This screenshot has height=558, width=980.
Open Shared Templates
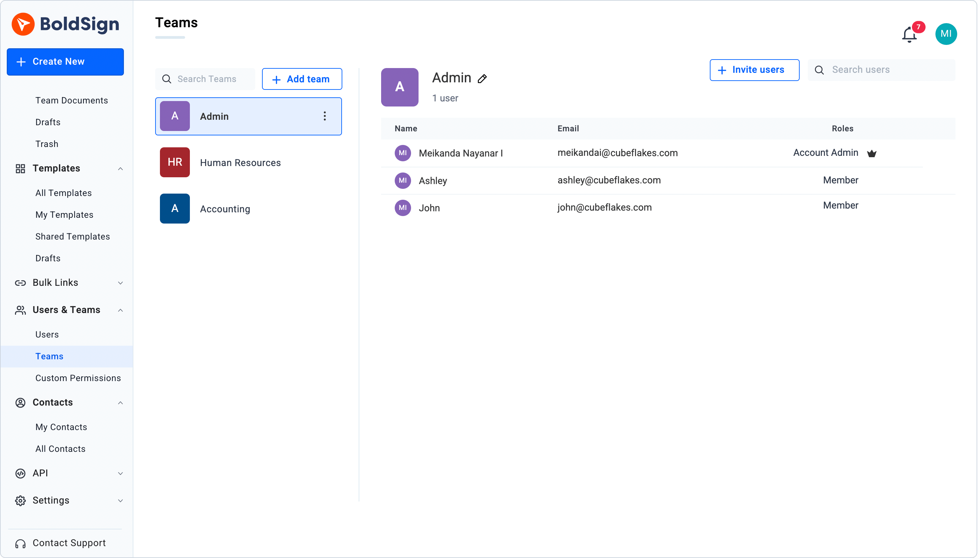point(73,237)
